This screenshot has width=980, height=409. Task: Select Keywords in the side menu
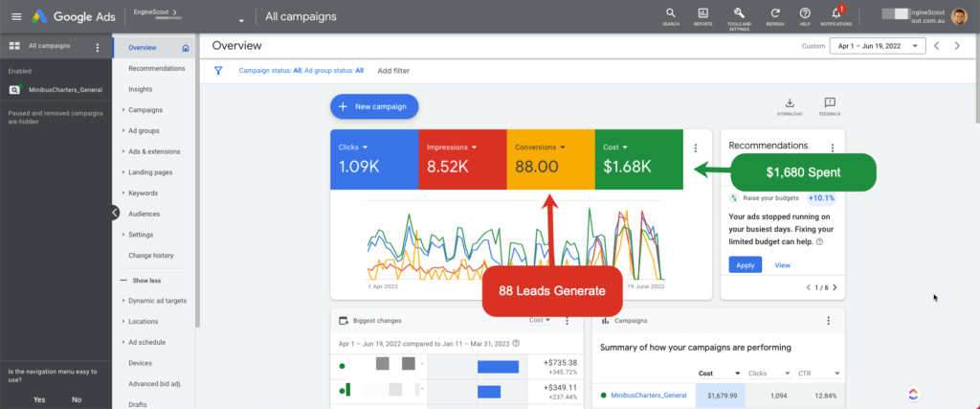coord(143,193)
